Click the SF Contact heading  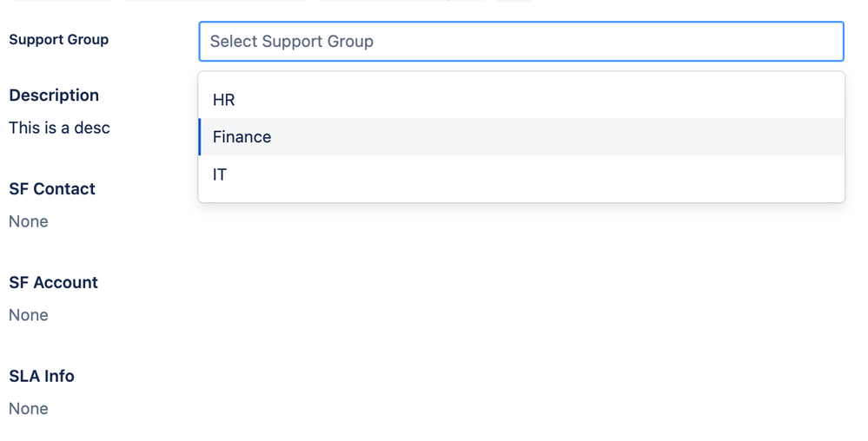(x=52, y=189)
